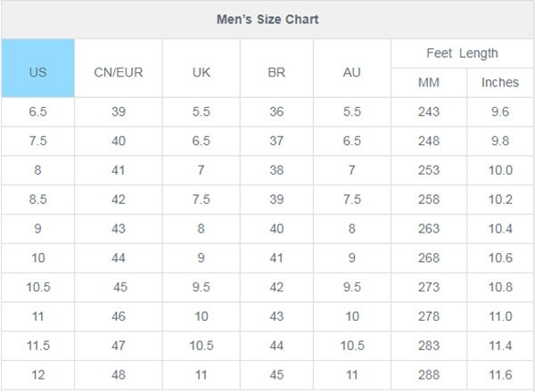Select the AU column header
Screen dimensions: 535x392
click(352, 69)
